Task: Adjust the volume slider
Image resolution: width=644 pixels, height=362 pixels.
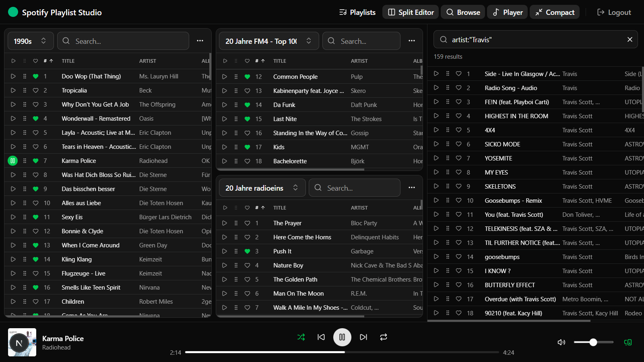Action: pyautogui.click(x=593, y=342)
